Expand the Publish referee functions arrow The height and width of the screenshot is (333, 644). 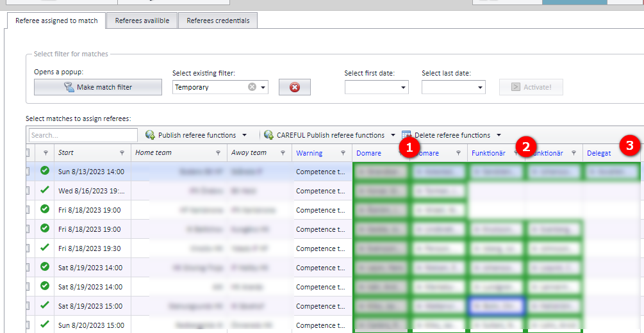[244, 135]
